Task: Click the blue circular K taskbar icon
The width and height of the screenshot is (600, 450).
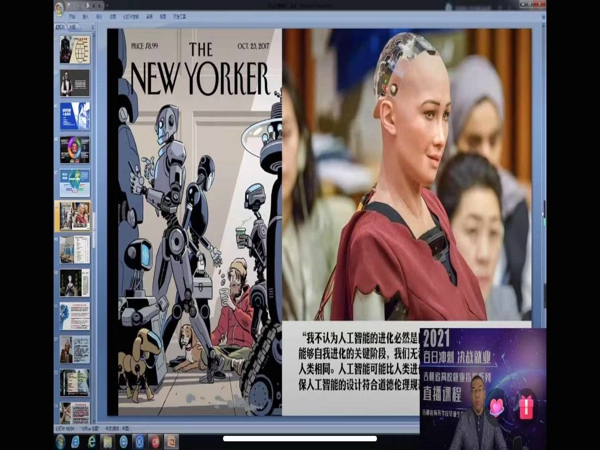Action: click(x=139, y=440)
